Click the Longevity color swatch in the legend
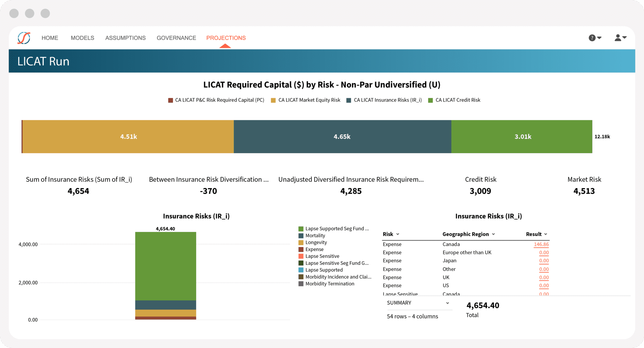Image resolution: width=644 pixels, height=348 pixels. pyautogui.click(x=300, y=242)
